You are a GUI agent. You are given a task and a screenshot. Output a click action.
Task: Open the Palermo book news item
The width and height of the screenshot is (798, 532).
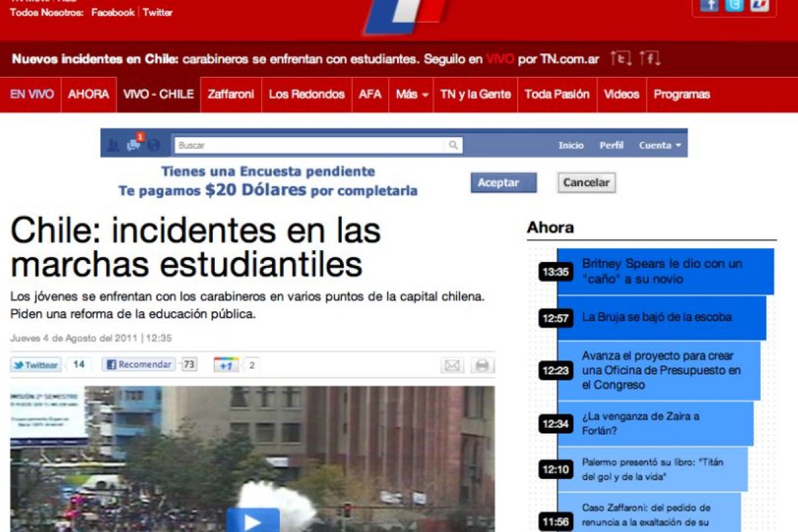click(x=652, y=469)
